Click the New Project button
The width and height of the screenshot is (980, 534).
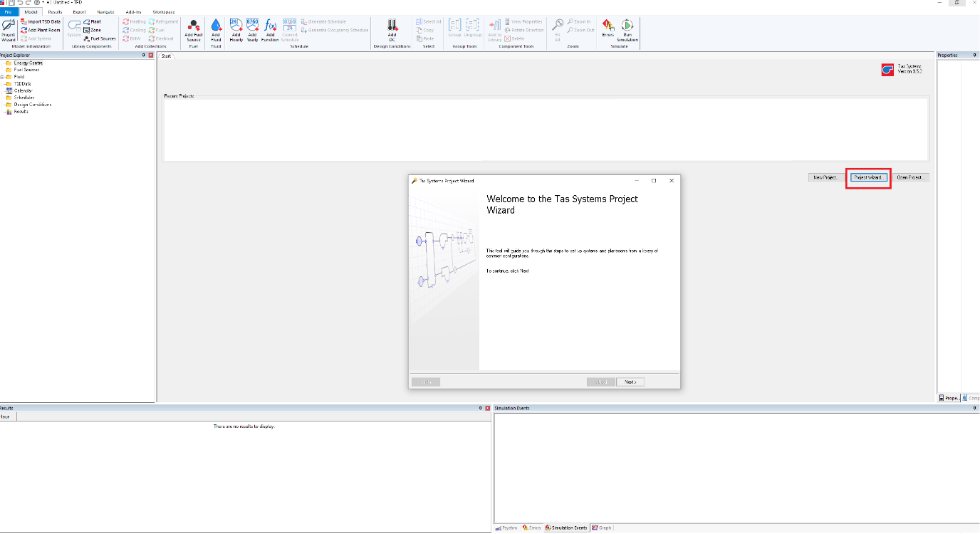click(825, 177)
